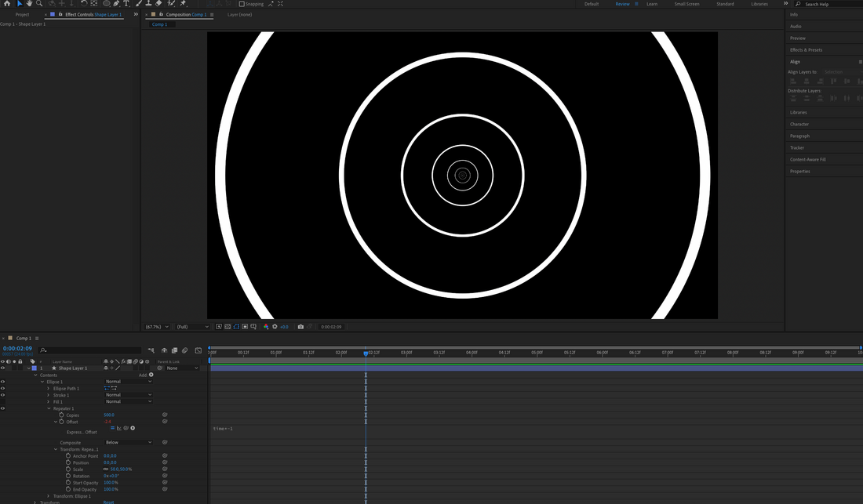
Task: Select the Eraser tool
Action: pos(159,3)
